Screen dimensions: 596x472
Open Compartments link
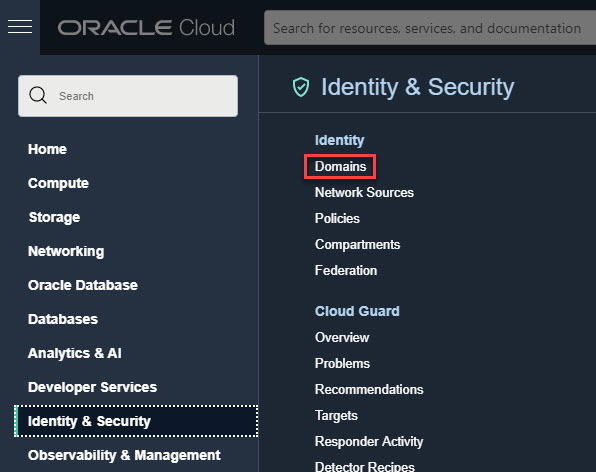point(357,245)
